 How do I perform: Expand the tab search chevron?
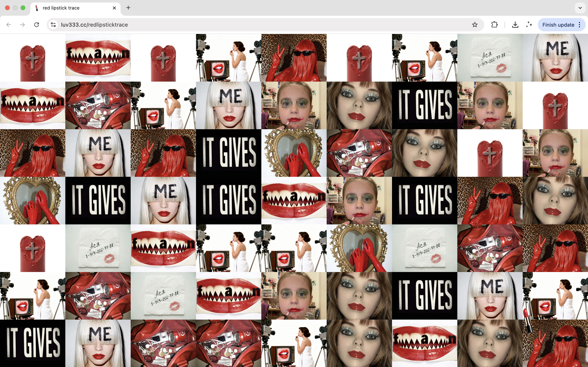click(580, 8)
